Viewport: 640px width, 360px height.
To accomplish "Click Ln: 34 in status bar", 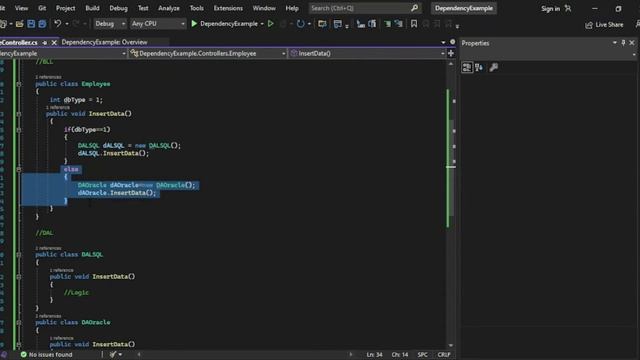I will click(374, 355).
